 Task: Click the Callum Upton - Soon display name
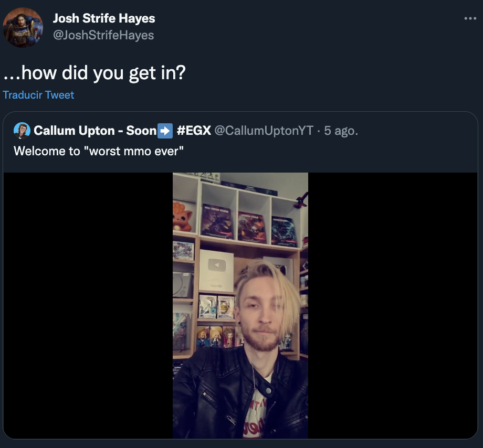[95, 131]
